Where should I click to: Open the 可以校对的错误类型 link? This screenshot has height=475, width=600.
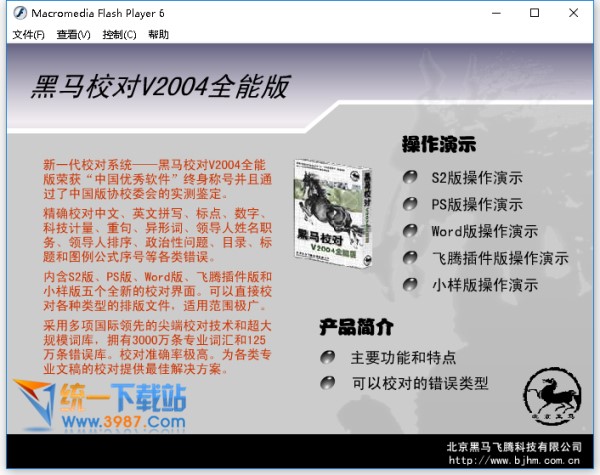click(420, 383)
